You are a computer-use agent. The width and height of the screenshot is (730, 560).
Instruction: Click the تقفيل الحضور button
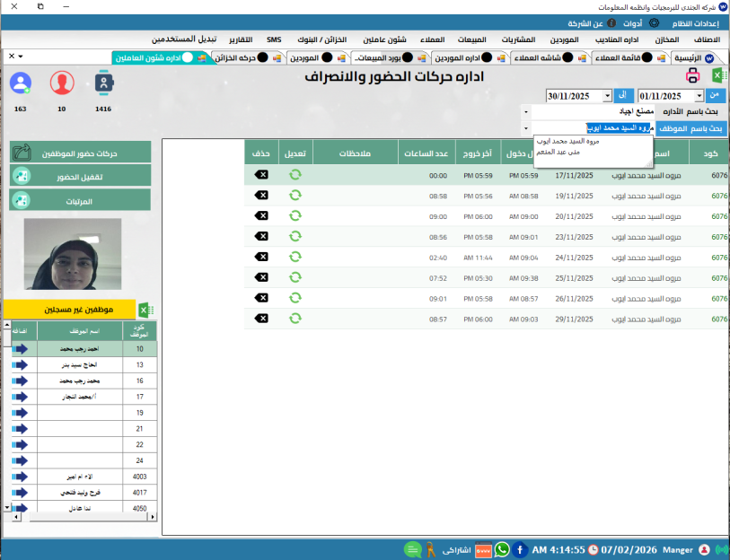[x=80, y=177]
